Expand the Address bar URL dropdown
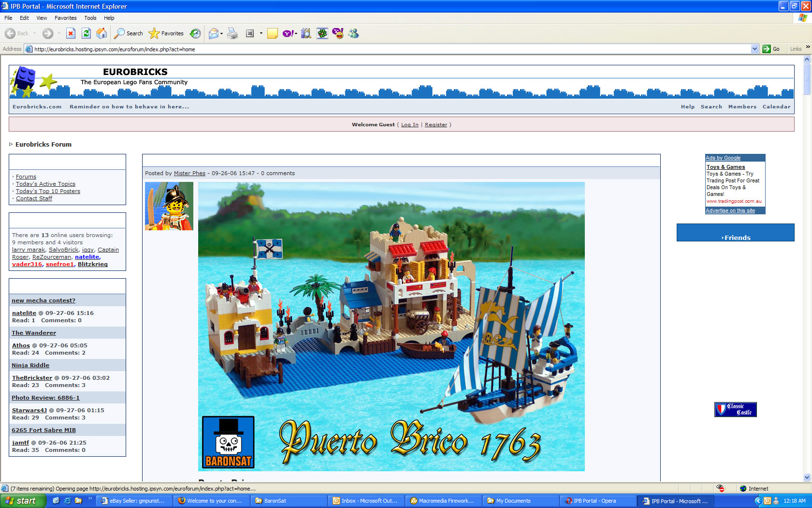 coord(755,49)
